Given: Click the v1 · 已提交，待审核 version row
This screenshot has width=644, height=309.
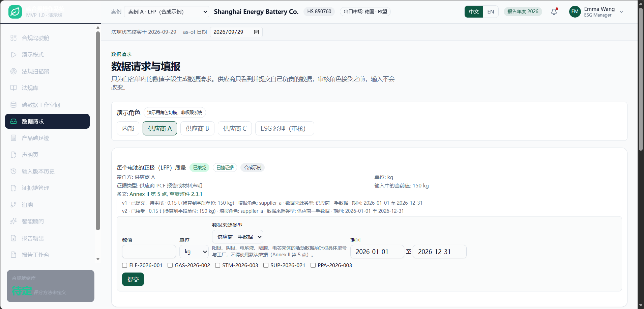Looking at the screenshot, I should (x=272, y=203).
